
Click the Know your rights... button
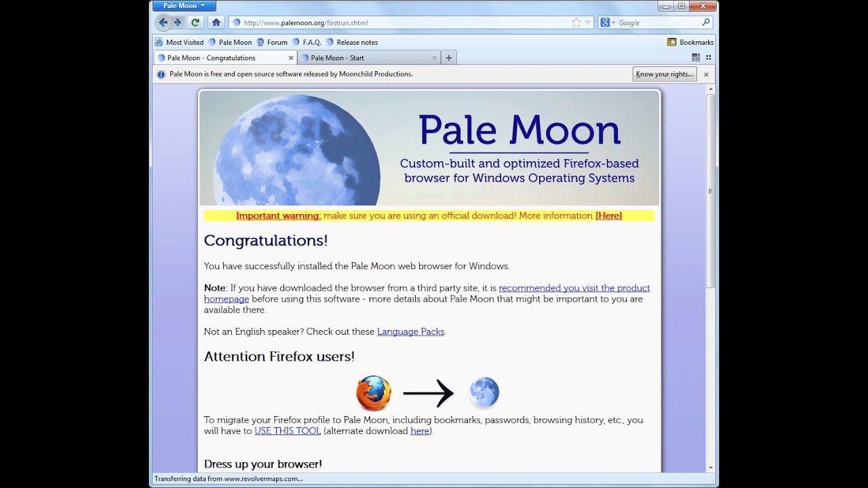(665, 74)
